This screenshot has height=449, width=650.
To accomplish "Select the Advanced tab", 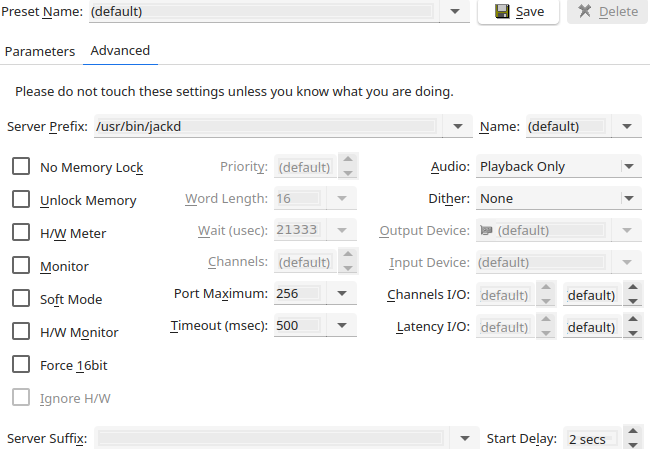I will 120,51.
